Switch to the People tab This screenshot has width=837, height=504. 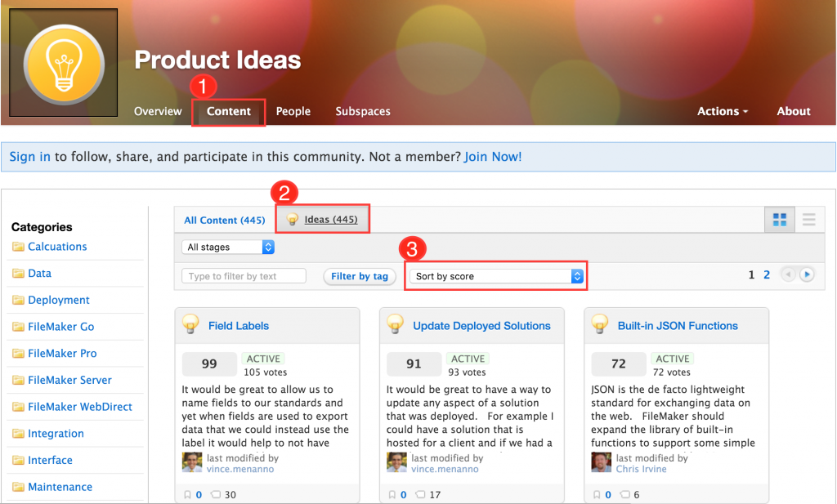pos(293,111)
